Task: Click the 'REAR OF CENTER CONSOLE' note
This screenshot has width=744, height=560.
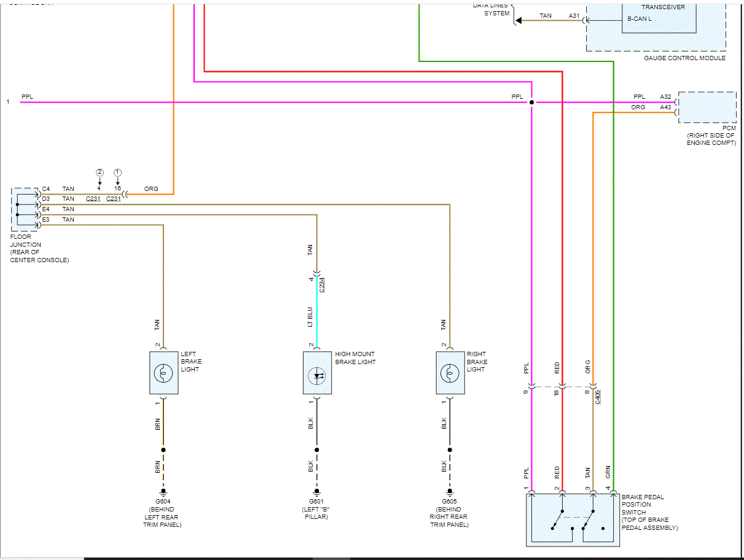Action: [x=40, y=256]
